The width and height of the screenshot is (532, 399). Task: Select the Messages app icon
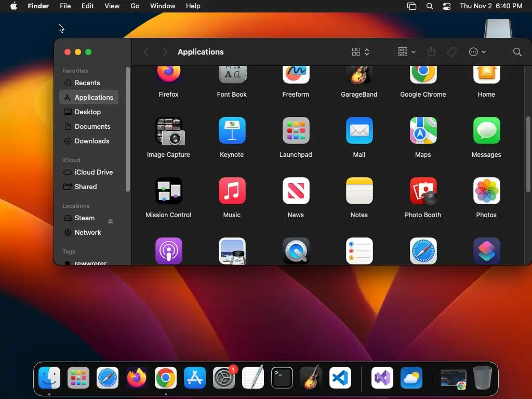tap(486, 130)
